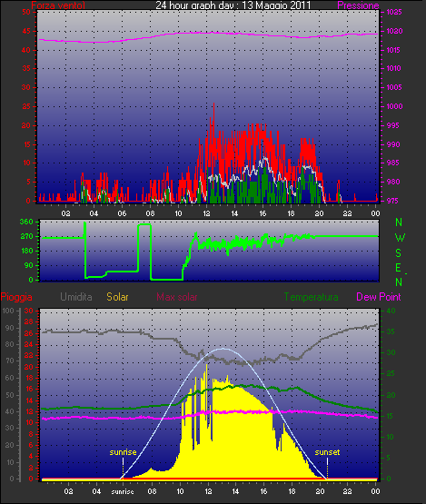Click the 50 wind speed axis value
Image resolution: width=426 pixels, height=504 pixels.
[26, 12]
